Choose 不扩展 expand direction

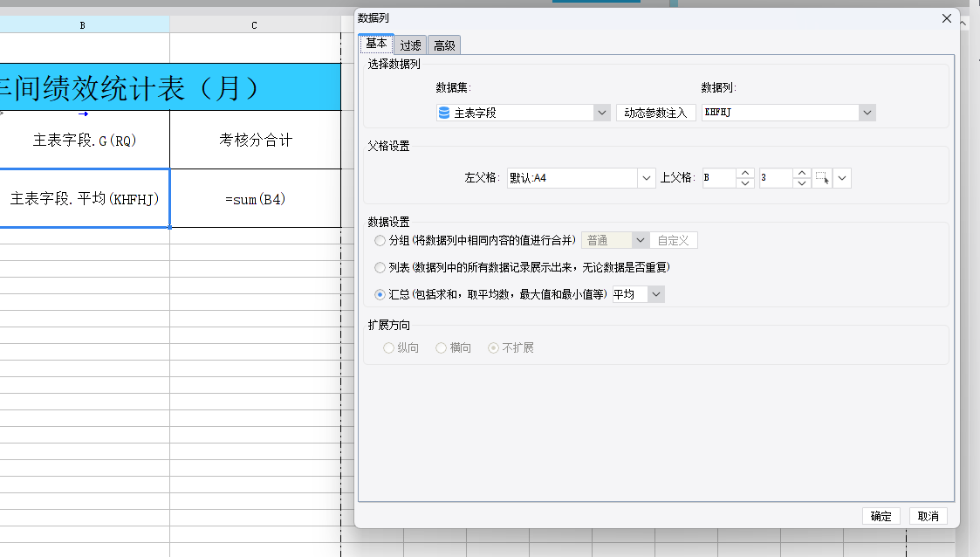click(494, 348)
